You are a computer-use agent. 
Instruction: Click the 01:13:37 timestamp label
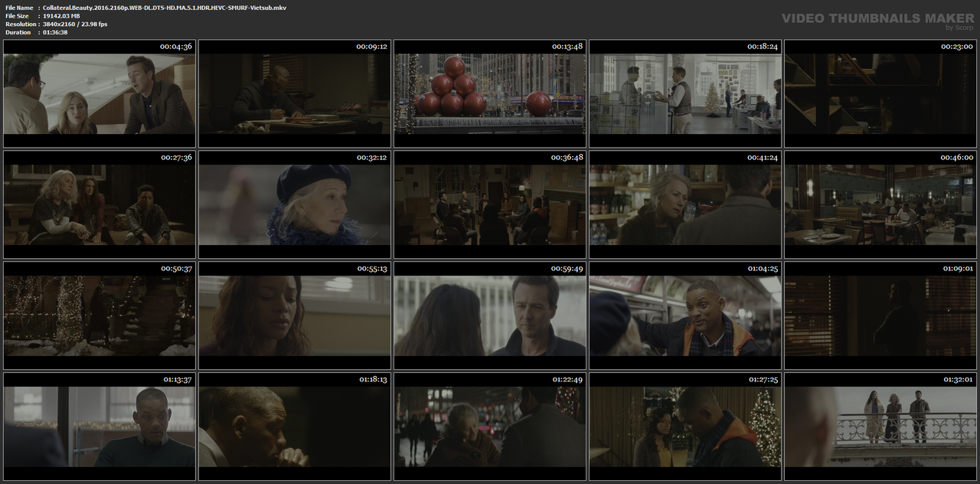click(x=178, y=380)
